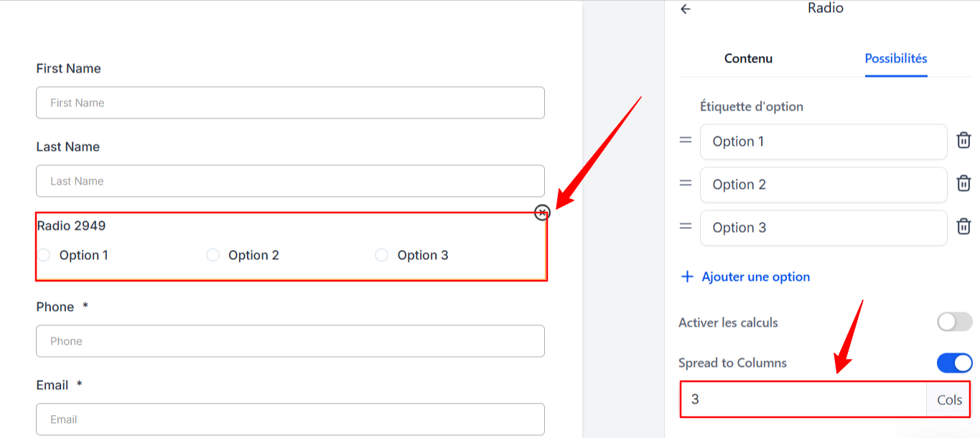Viewport: 980px width, 438px height.
Task: Select the Option 2 radio button
Action: pyautogui.click(x=213, y=255)
